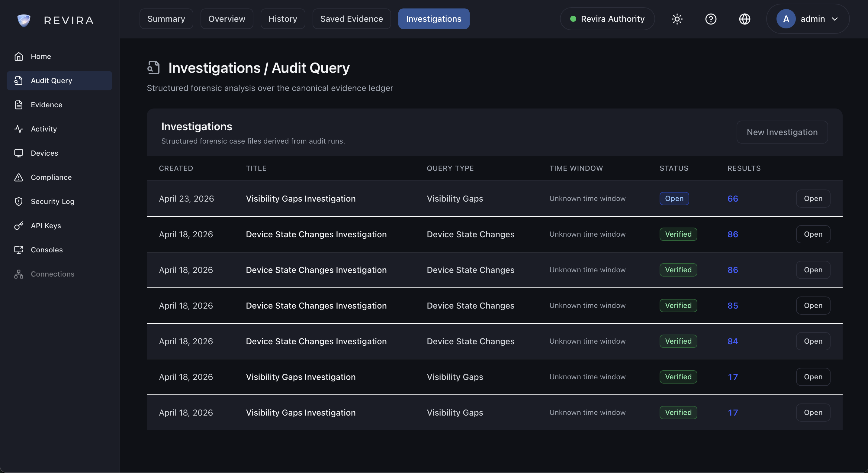The image size is (868, 473).
Task: Switch to the Summary tab
Action: (166, 19)
